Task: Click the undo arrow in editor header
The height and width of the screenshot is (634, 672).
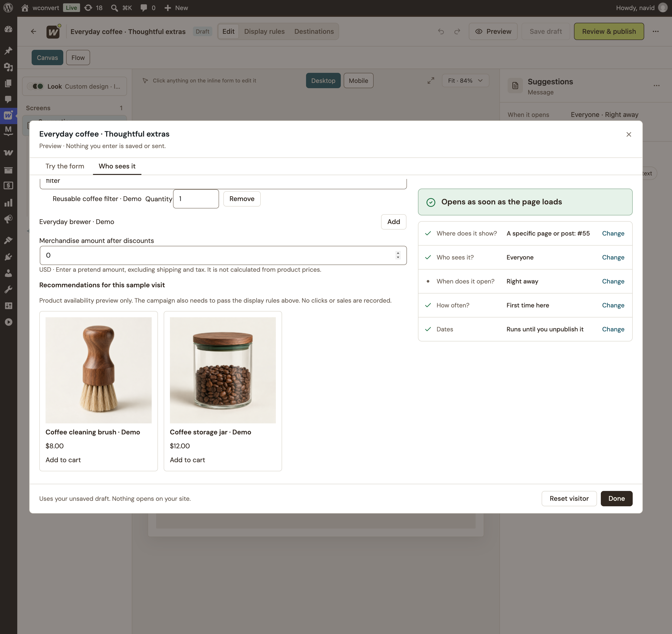Action: click(441, 31)
